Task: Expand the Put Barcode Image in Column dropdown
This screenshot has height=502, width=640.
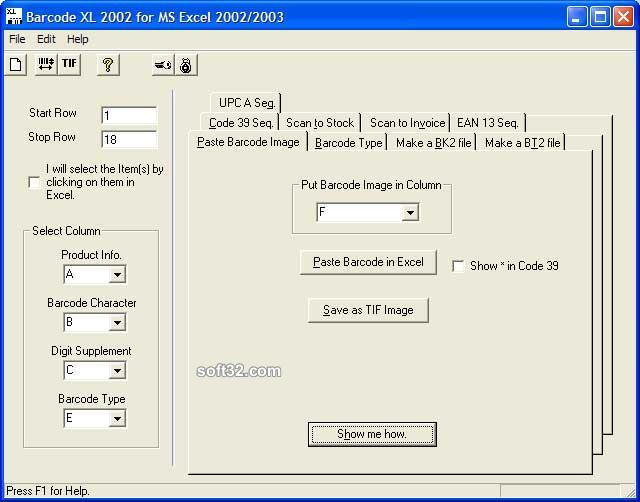Action: (x=410, y=213)
